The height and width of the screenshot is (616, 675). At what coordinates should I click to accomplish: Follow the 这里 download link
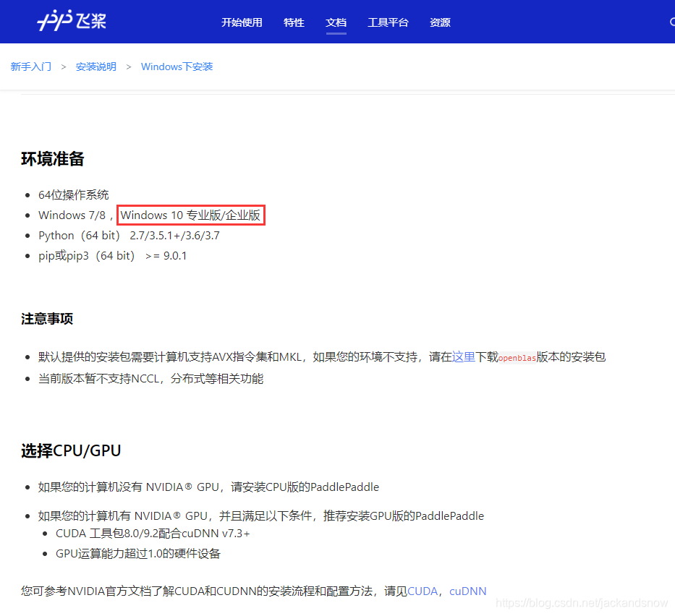[464, 356]
